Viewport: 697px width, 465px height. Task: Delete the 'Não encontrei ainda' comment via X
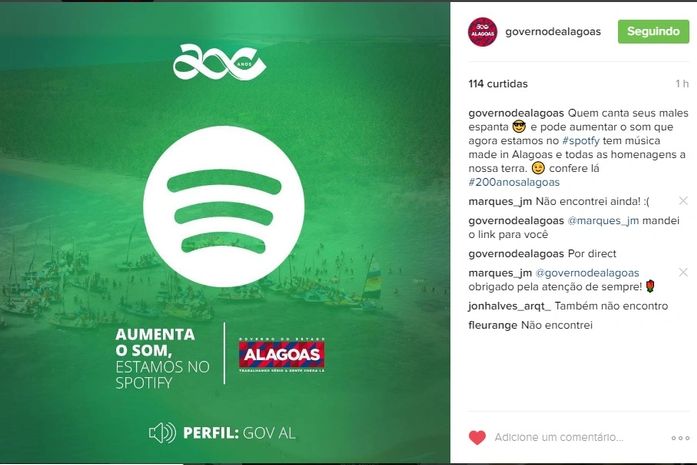[683, 201]
